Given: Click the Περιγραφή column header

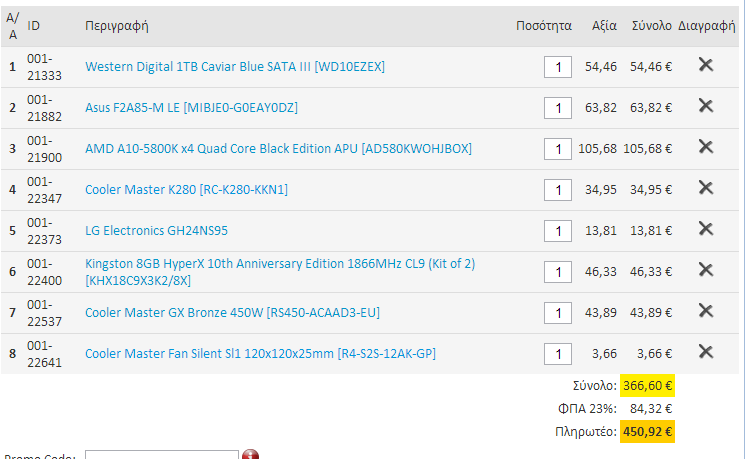Looking at the screenshot, I should point(117,26).
